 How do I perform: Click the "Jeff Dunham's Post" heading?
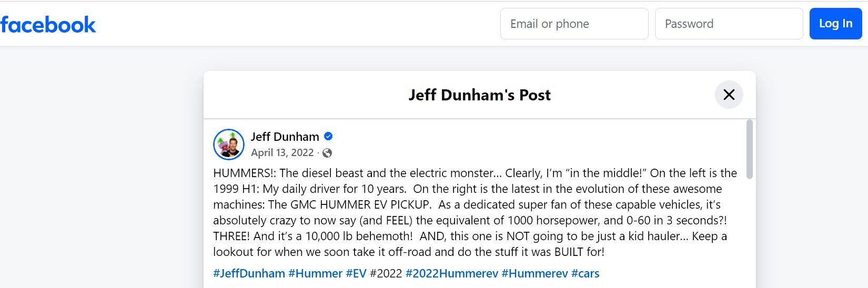(479, 95)
